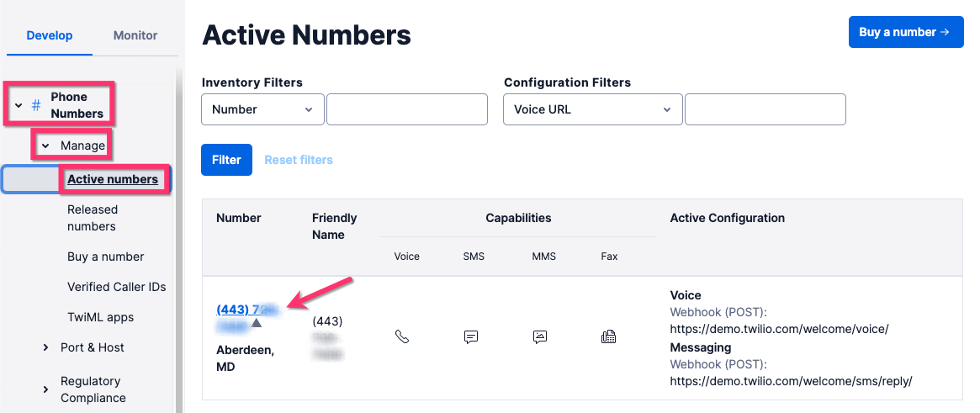Click the MMS capability picture icon
This screenshot has height=413, width=980.
[x=540, y=336]
